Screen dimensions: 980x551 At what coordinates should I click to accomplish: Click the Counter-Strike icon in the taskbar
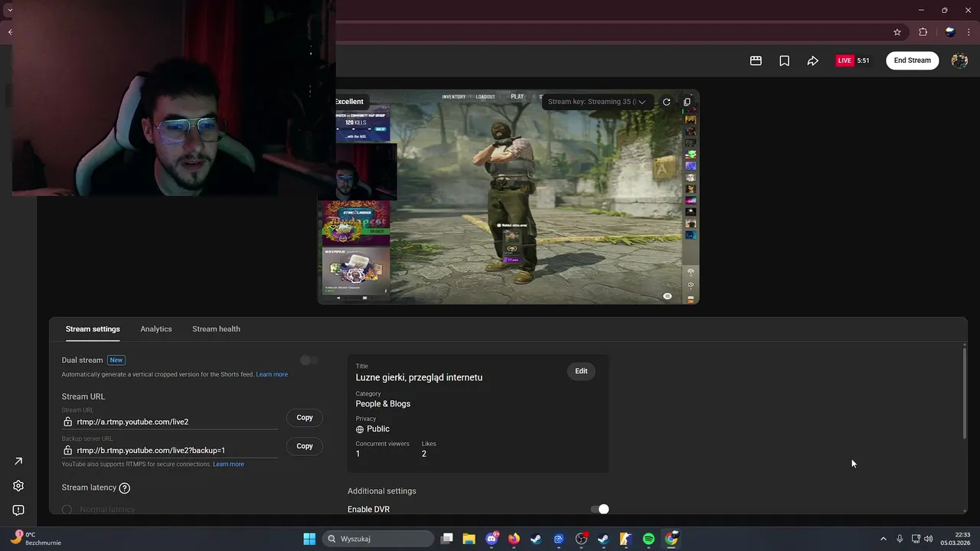coord(626,539)
